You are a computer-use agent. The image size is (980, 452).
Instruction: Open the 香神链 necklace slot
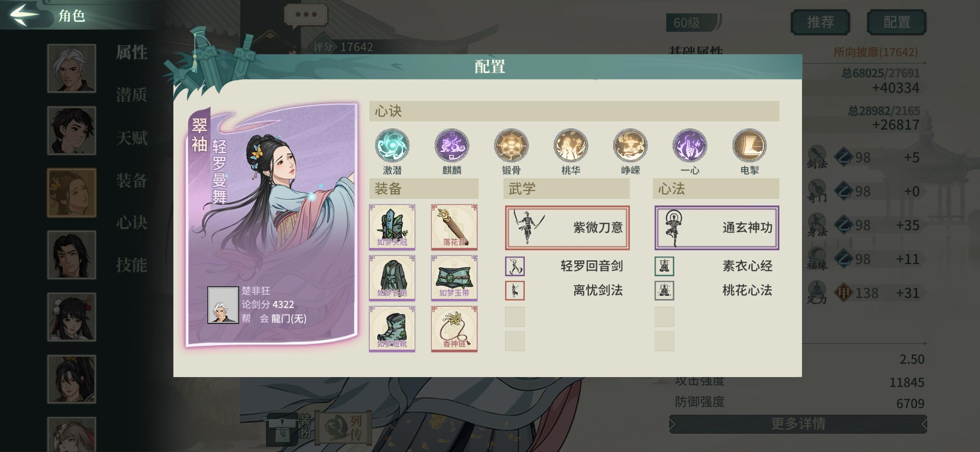click(x=454, y=329)
